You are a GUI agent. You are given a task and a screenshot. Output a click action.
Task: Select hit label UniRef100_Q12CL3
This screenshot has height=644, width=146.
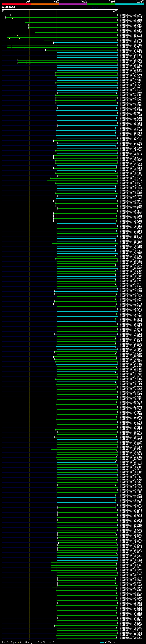(x=131, y=145)
